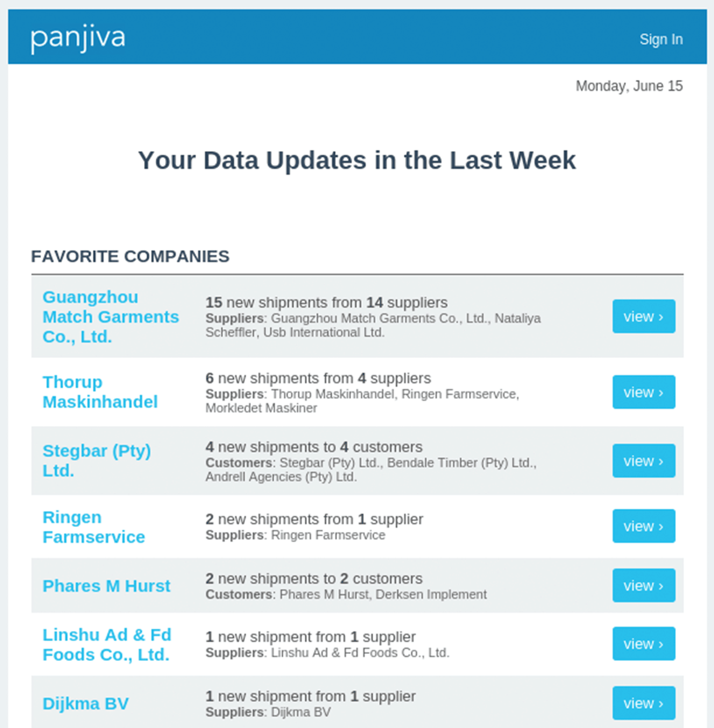This screenshot has width=714, height=728.
Task: Click the panjiva logo
Action: tap(78, 38)
